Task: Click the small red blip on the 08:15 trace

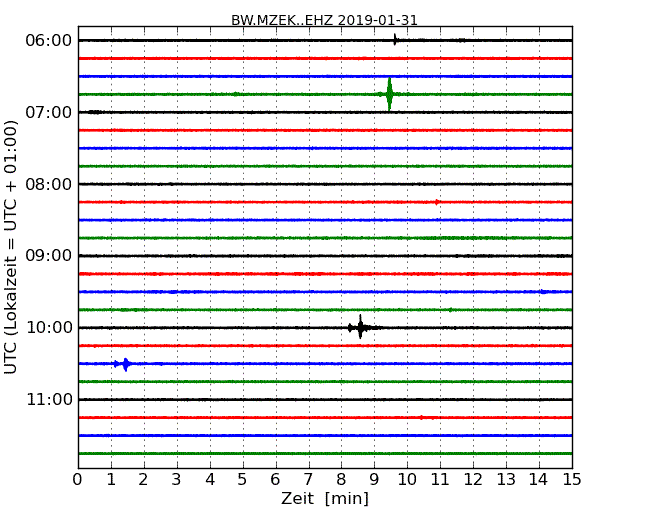Action: pyautogui.click(x=438, y=202)
